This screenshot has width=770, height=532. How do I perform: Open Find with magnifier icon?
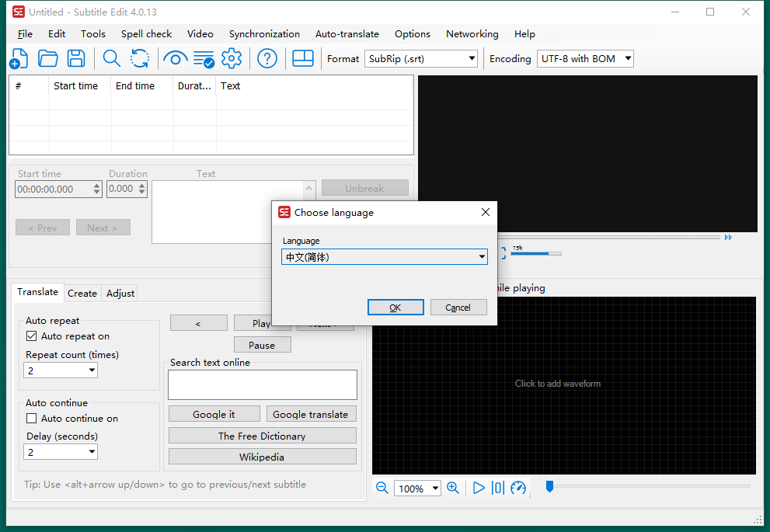point(111,58)
